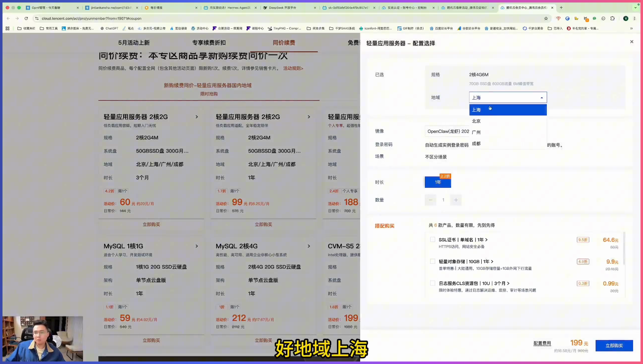Close the DeepSeek 开放平台 tab
643x364 pixels.
click(315, 8)
